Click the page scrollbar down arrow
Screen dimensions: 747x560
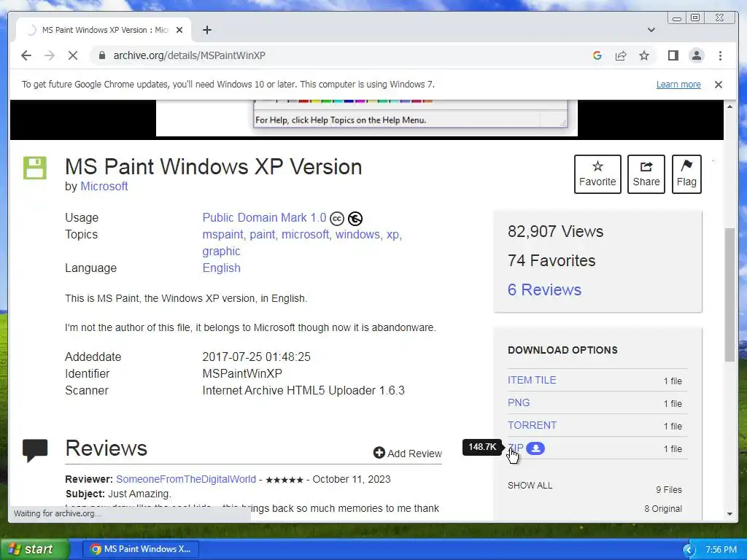coord(729,514)
